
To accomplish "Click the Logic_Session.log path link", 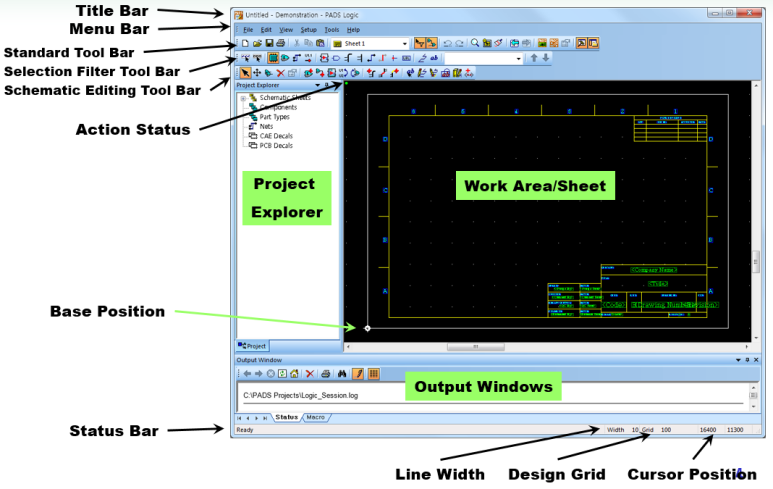I will click(301, 395).
